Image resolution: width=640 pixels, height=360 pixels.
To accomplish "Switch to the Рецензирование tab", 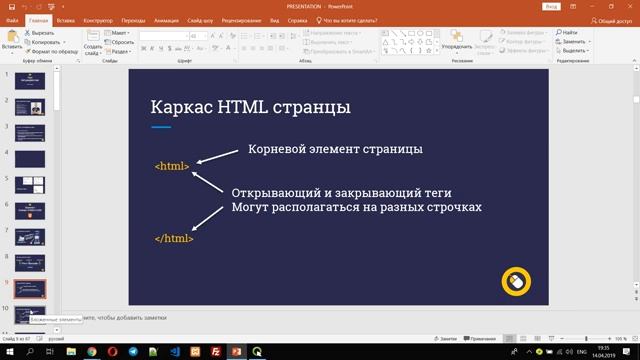I will click(241, 20).
